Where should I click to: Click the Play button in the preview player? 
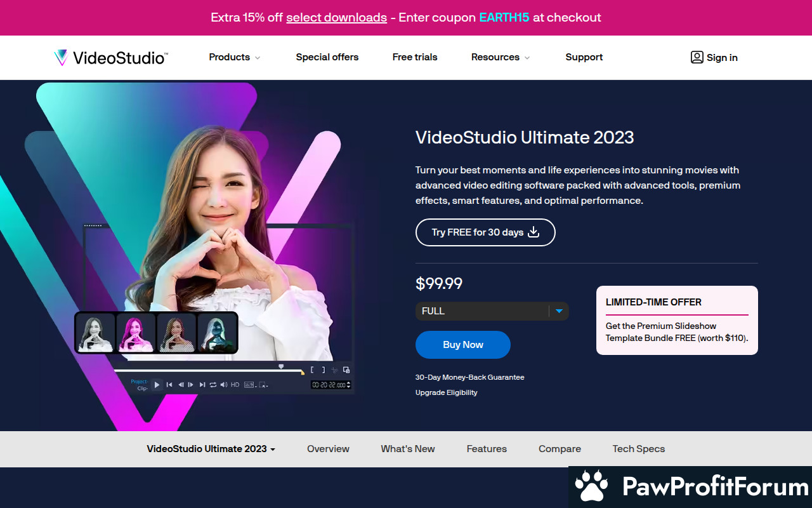[157, 385]
